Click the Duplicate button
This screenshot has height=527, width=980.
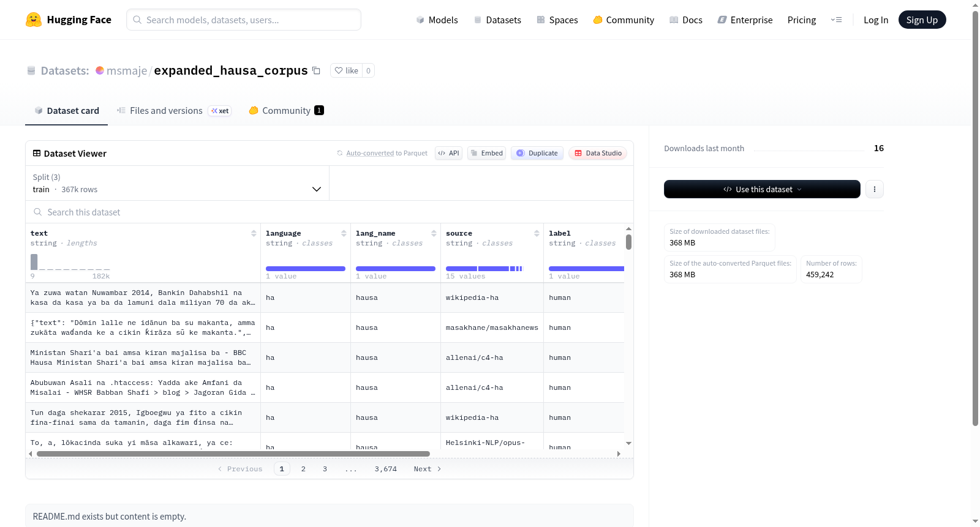click(x=537, y=153)
